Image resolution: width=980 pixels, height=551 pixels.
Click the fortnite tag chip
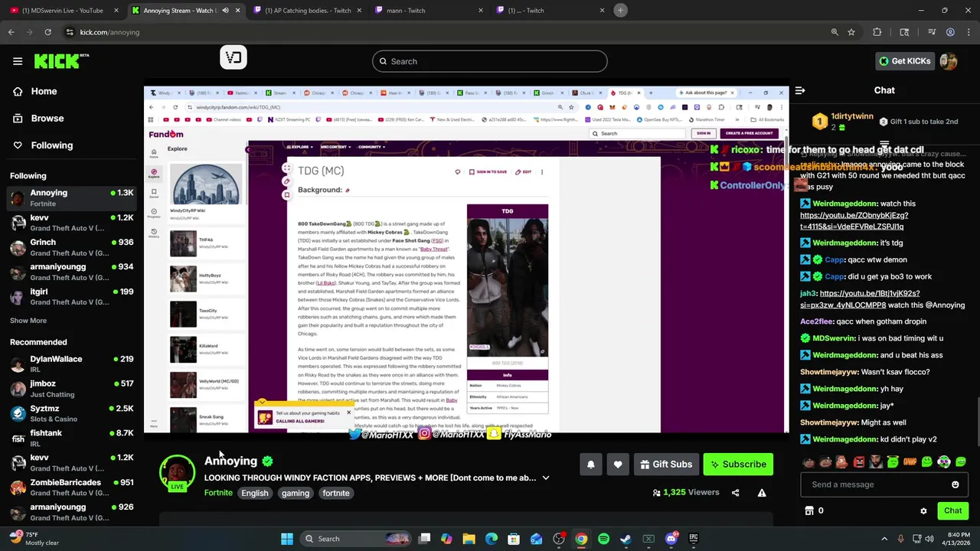coord(335,494)
